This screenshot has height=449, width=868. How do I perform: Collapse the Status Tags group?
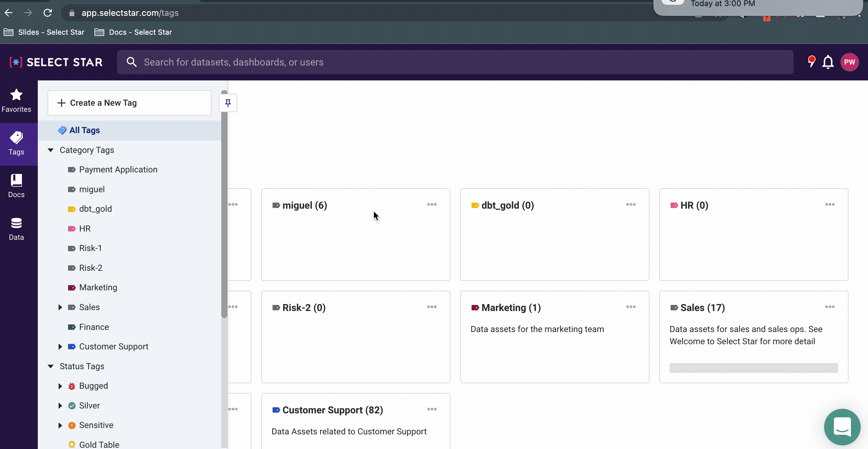(x=51, y=366)
